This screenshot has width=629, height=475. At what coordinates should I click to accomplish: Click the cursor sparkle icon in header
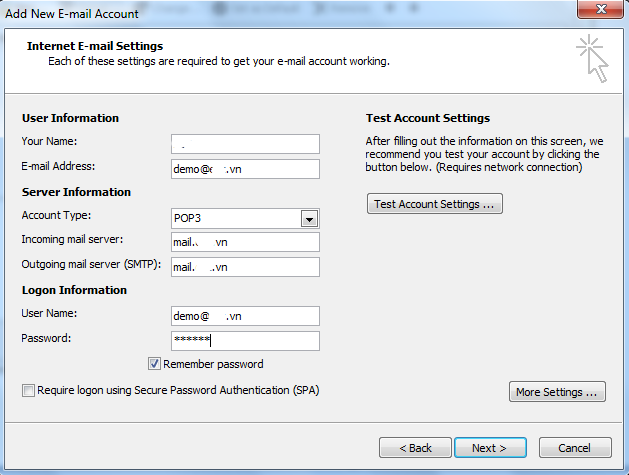tap(592, 59)
